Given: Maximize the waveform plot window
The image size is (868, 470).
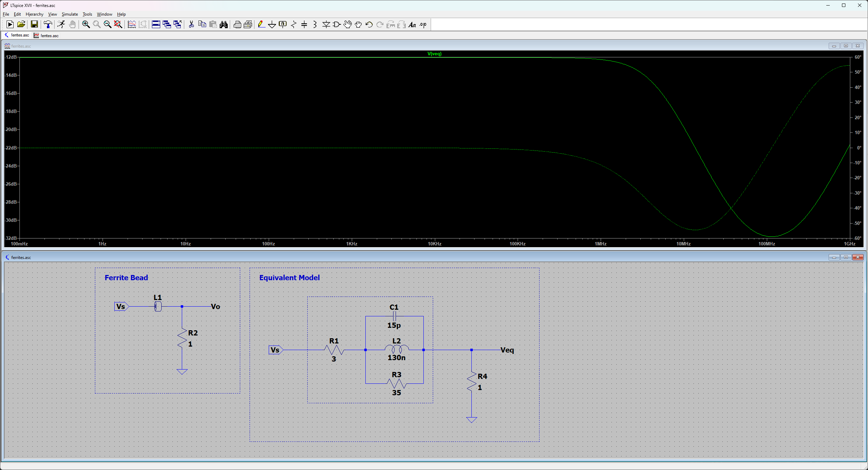Looking at the screenshot, I should coord(846,46).
